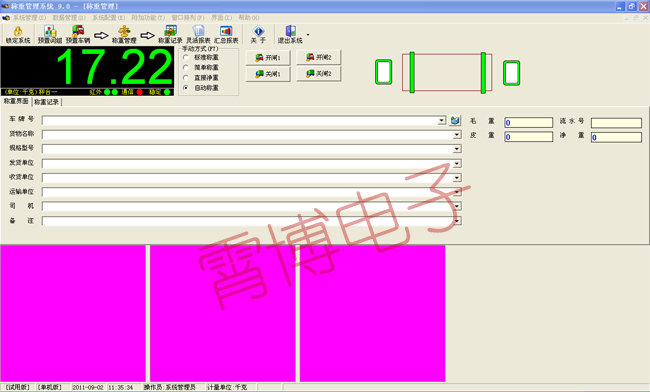Click the 关于 info icon
Image resolution: width=650 pixels, height=392 pixels.
pos(258,31)
